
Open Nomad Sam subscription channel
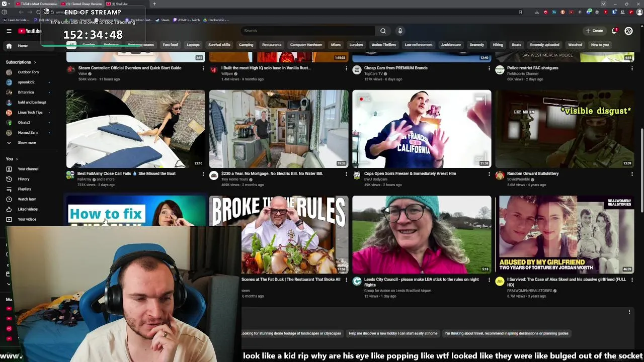[x=28, y=132]
